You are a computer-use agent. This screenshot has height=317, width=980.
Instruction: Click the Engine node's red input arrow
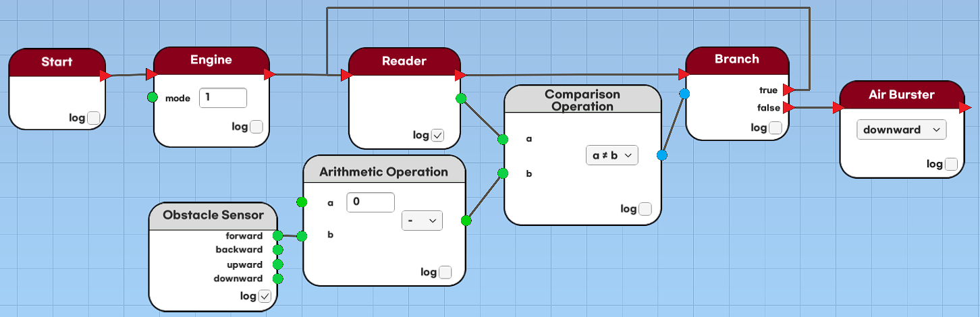coord(153,74)
